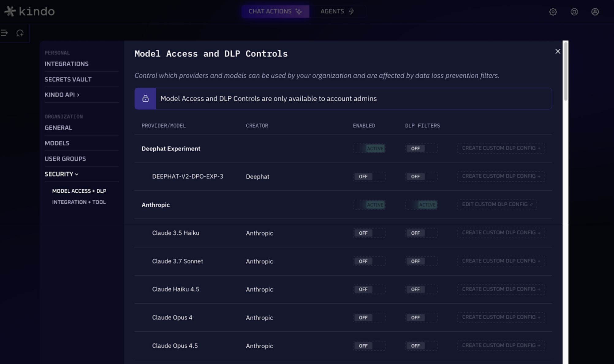Open the help lifebuoy icon
This screenshot has height=364, width=614.
coord(574,12)
